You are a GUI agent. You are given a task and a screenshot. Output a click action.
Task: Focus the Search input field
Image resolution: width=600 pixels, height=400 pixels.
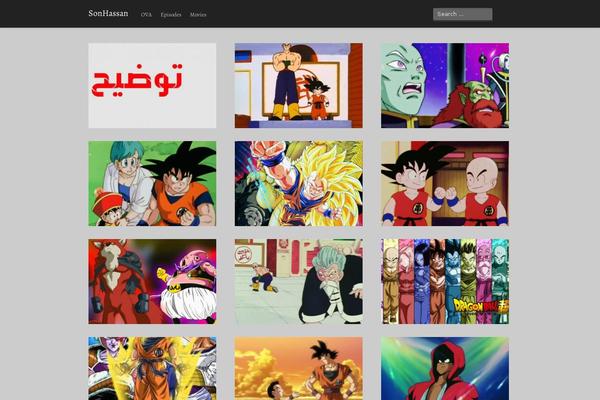pos(463,14)
